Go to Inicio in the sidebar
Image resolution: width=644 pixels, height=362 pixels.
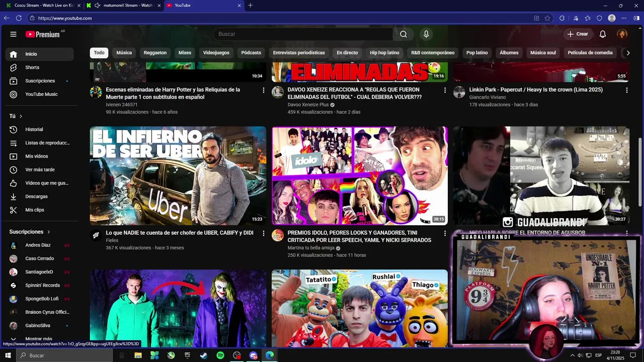tap(40, 54)
